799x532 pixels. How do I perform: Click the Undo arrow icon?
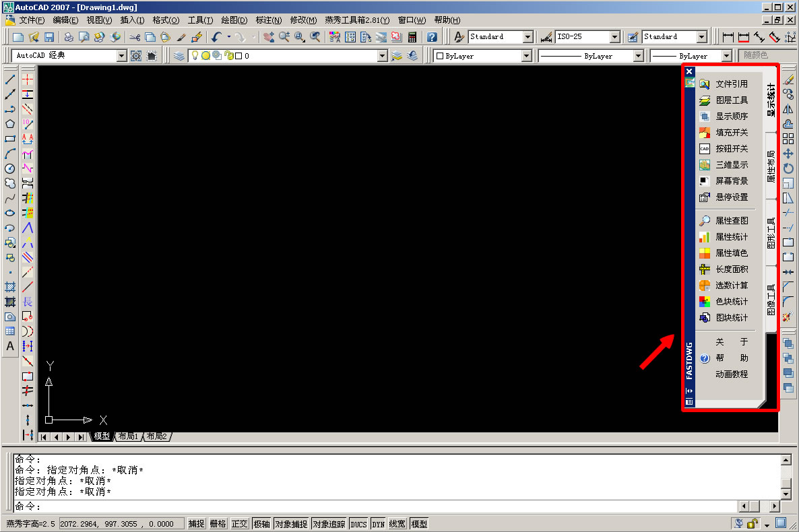216,37
